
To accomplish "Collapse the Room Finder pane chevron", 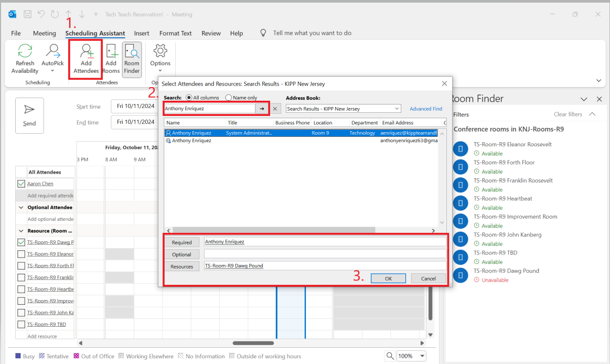I will (584, 99).
